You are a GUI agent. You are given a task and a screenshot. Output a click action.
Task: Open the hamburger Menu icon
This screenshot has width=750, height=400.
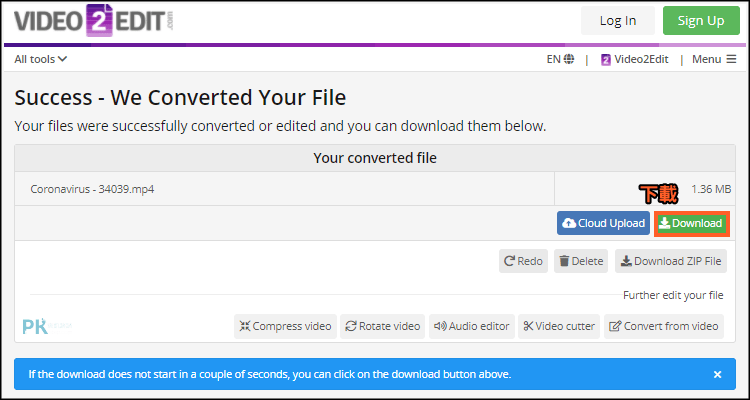731,59
